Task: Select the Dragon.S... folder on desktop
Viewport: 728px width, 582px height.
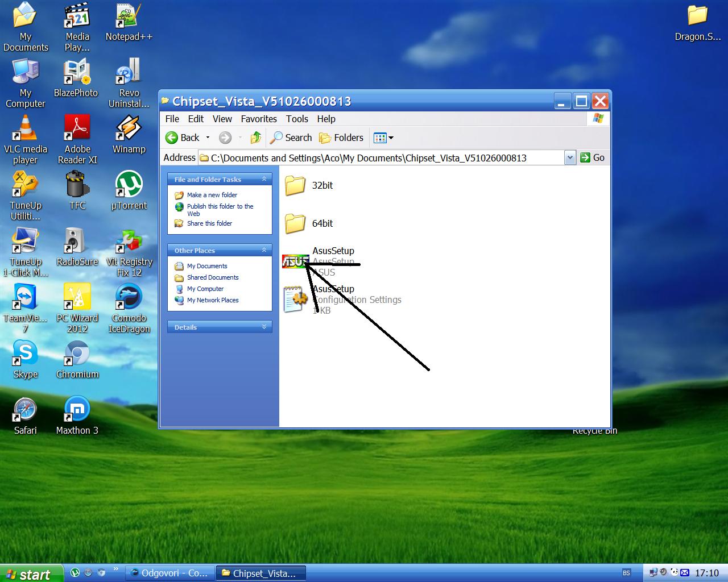Action: pos(698,23)
